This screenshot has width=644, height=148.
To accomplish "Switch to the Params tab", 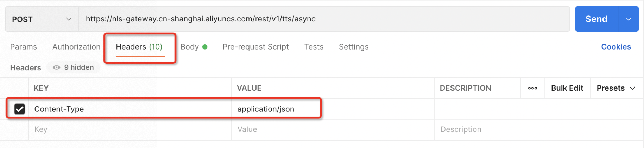I will (24, 47).
